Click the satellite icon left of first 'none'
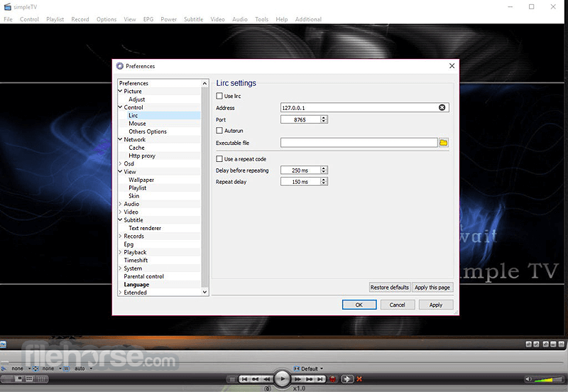Viewport: 568px width, 392px height. pos(4,369)
